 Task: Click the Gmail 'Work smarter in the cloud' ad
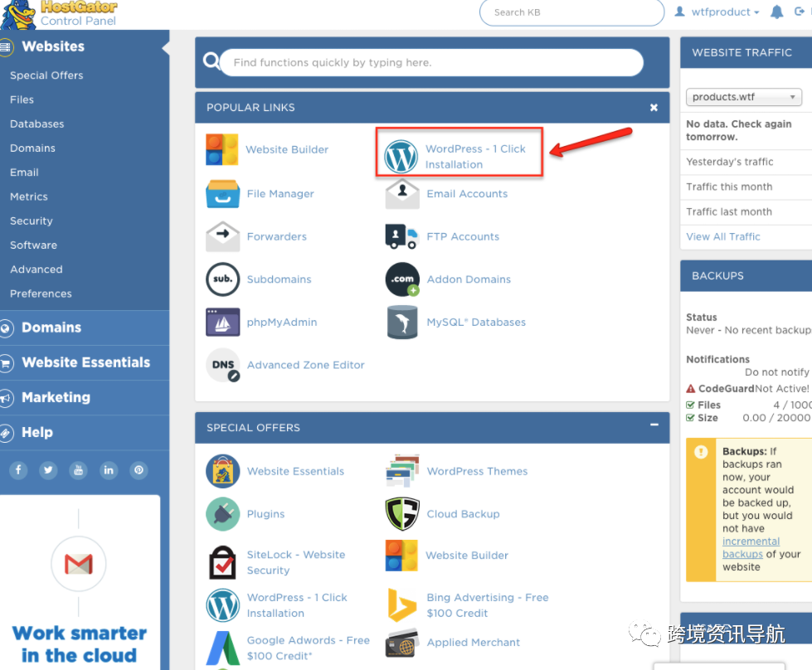click(x=80, y=582)
